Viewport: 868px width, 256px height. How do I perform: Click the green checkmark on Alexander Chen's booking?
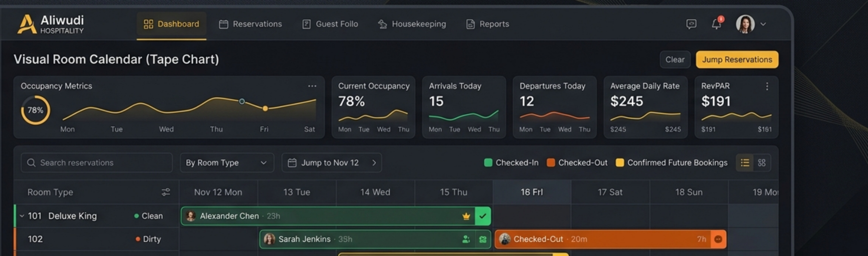(x=483, y=216)
